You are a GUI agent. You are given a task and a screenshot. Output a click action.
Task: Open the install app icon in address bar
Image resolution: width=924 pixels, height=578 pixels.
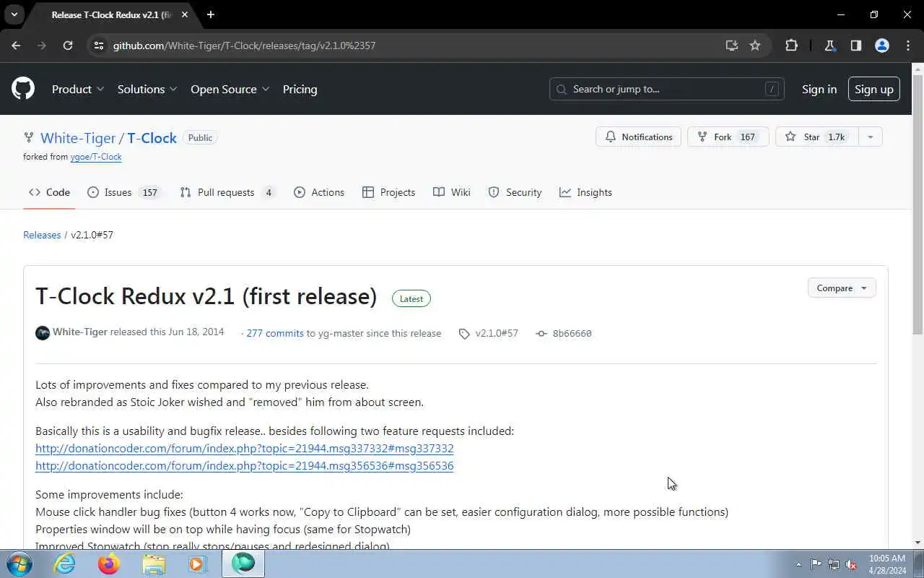(x=732, y=45)
